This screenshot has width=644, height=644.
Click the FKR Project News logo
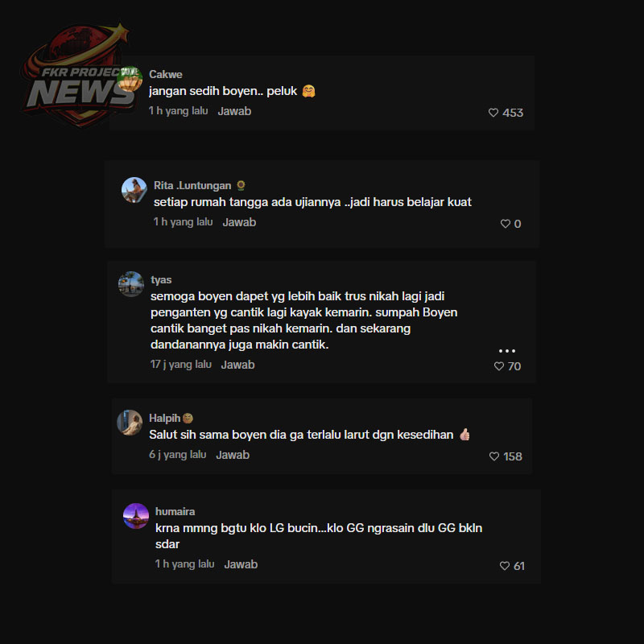pyautogui.click(x=78, y=75)
